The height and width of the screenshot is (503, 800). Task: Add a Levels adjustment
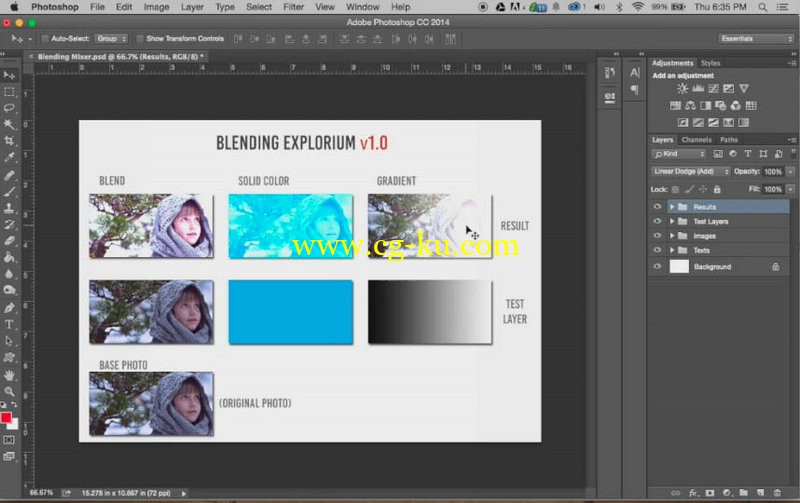click(698, 89)
